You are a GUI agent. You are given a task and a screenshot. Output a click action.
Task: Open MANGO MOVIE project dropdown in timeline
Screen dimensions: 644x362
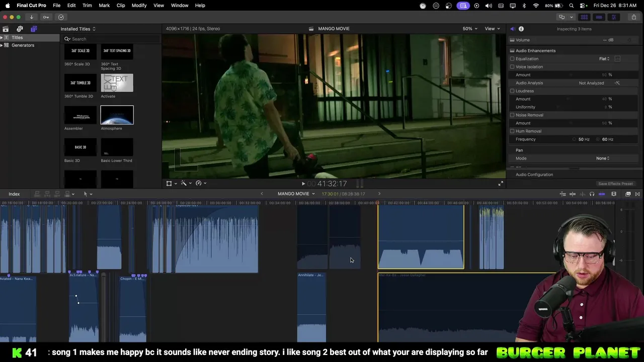(296, 194)
